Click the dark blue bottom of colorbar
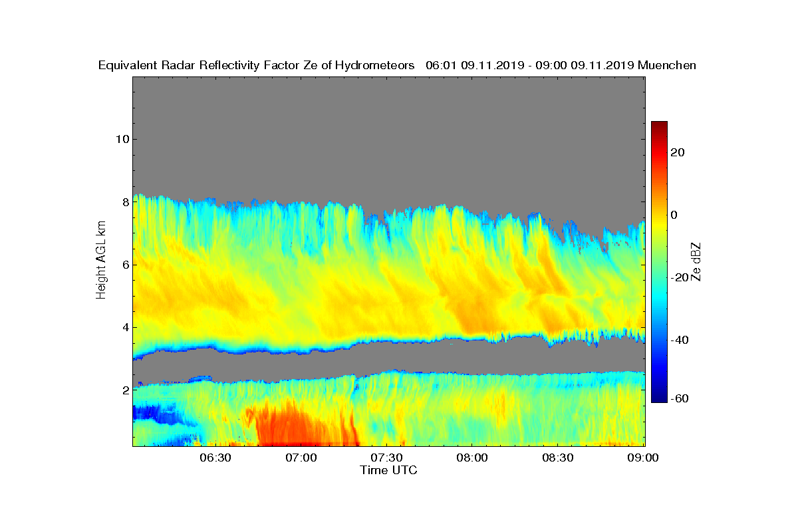The height and width of the screenshot is (532, 798). click(x=659, y=398)
